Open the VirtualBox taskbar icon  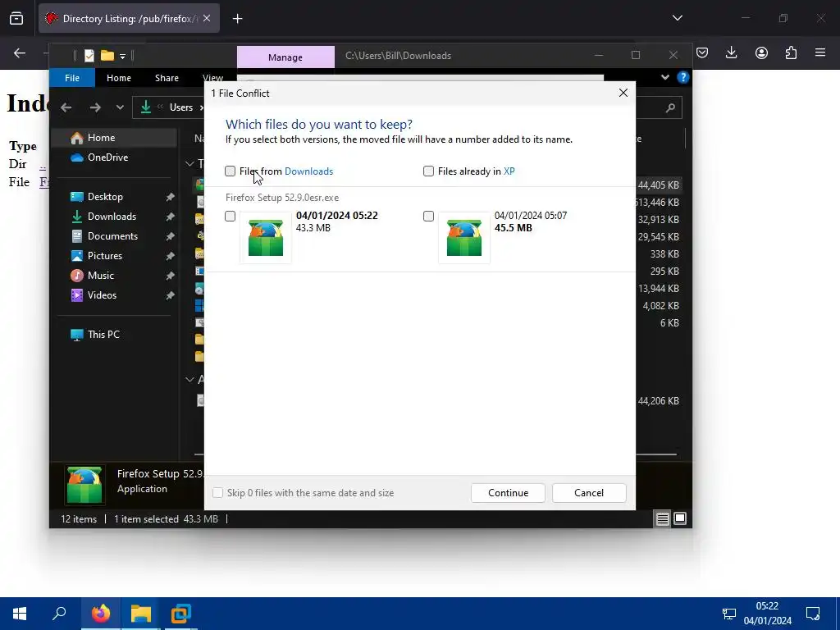(180, 614)
